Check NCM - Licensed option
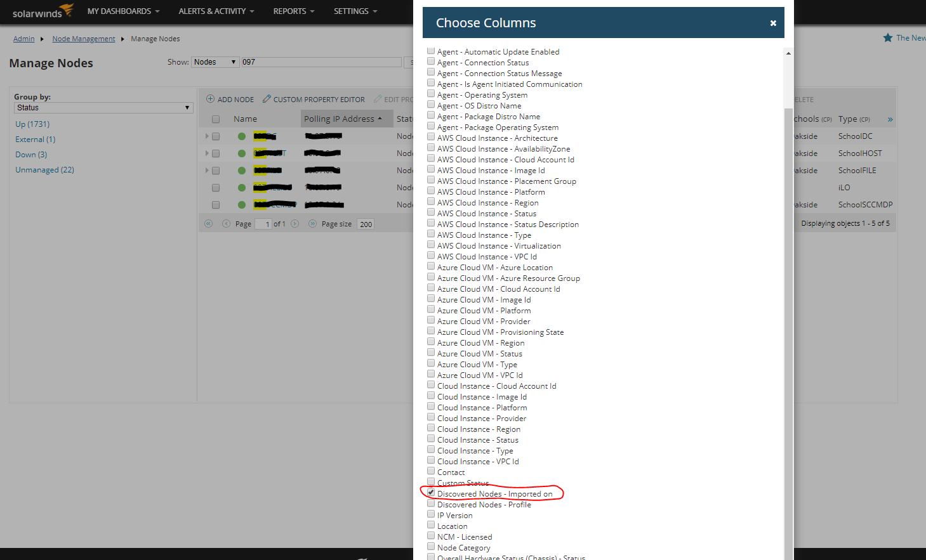 pyautogui.click(x=431, y=536)
